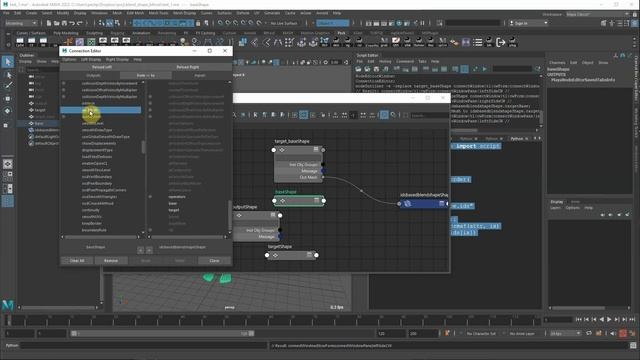The image size is (640, 360).
Task: Toggle Auto Keyframe red button
Action: point(623,333)
